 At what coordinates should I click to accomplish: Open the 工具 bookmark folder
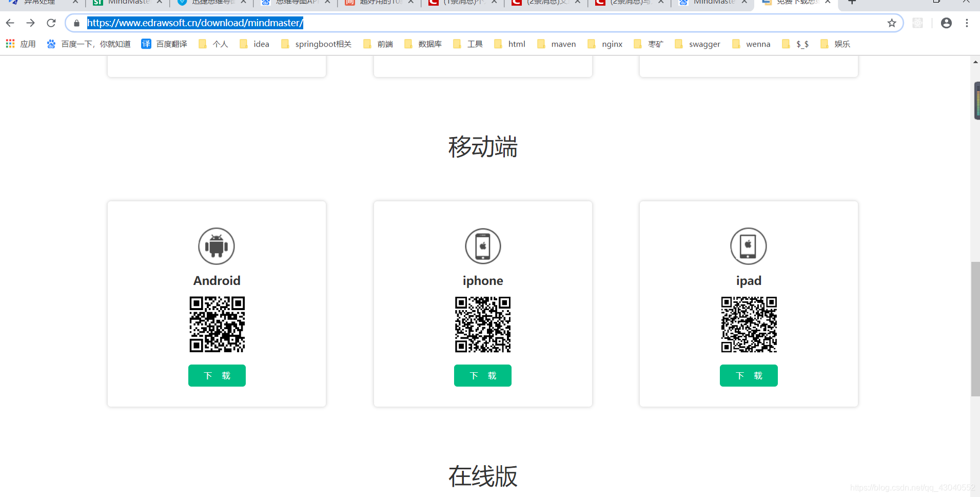coord(468,44)
